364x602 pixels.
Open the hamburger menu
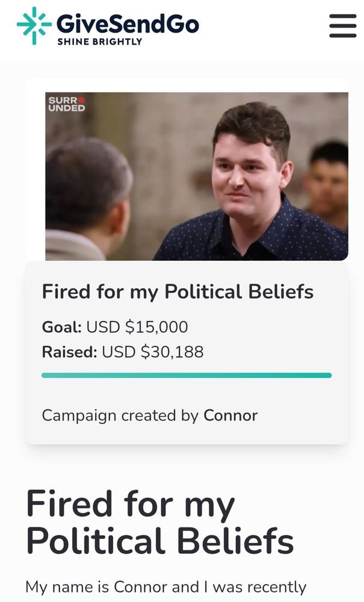(x=342, y=26)
